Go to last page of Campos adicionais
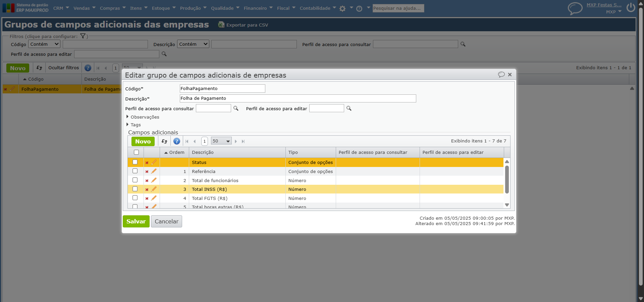 click(x=243, y=141)
